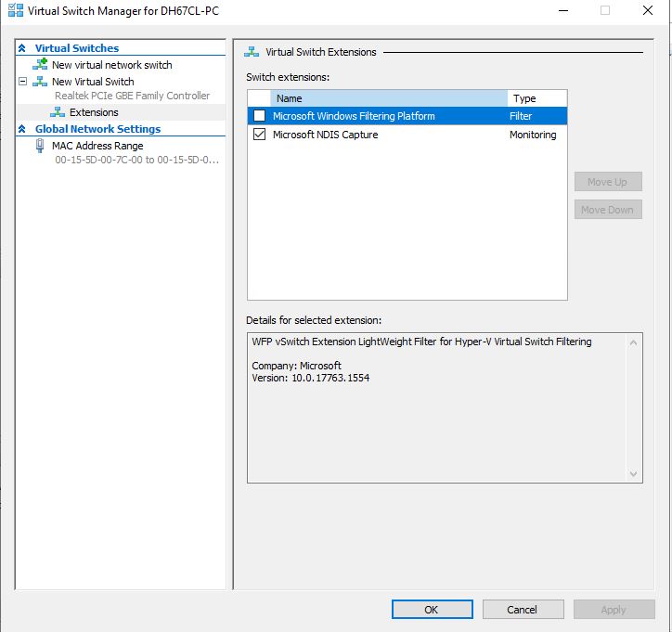Click the New Virtual Switch network icon
This screenshot has width=672, height=632.
(40, 82)
